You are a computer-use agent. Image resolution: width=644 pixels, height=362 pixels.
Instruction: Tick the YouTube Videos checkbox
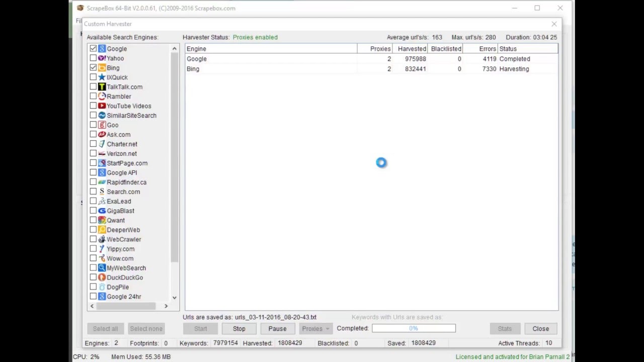tap(93, 106)
